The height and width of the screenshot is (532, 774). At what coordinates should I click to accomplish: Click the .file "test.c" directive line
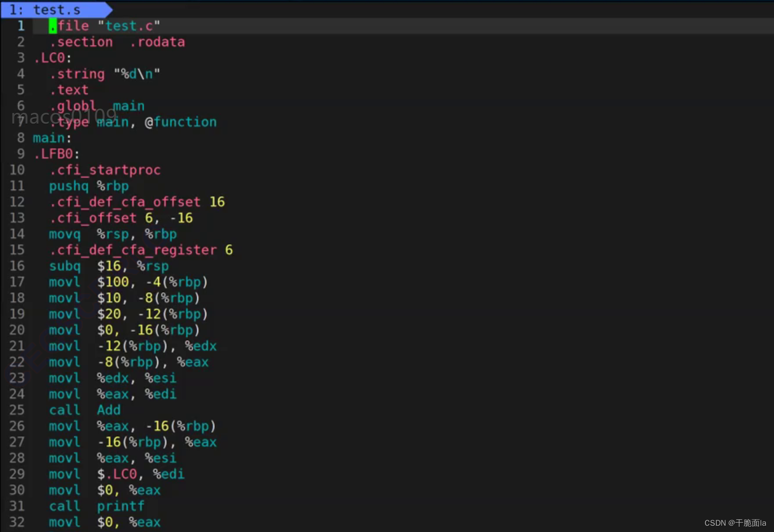[x=104, y=26]
